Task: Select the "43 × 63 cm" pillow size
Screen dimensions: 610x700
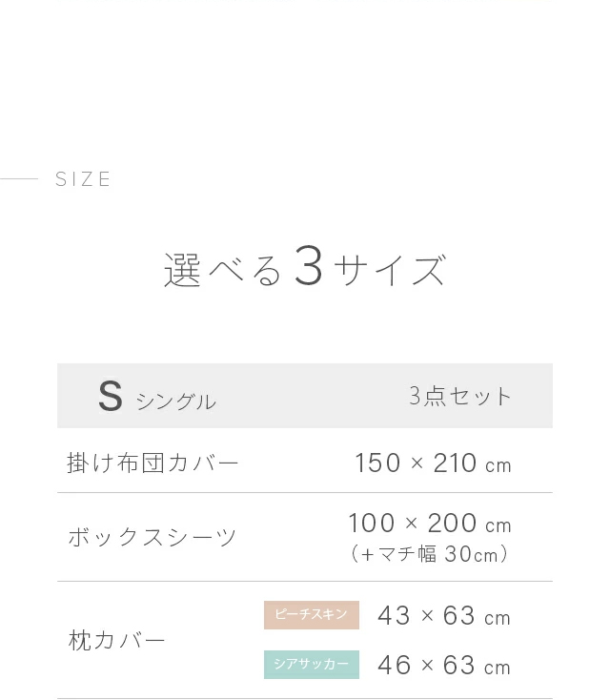Action: 444,616
